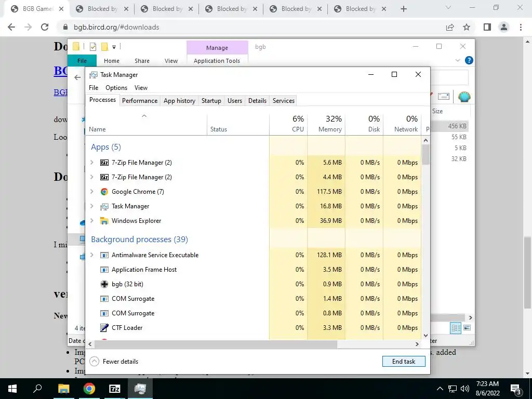Viewport: 532px width, 399px height.
Task: Click File Explorer Properties quick access checkmark icon
Action: pos(92,47)
